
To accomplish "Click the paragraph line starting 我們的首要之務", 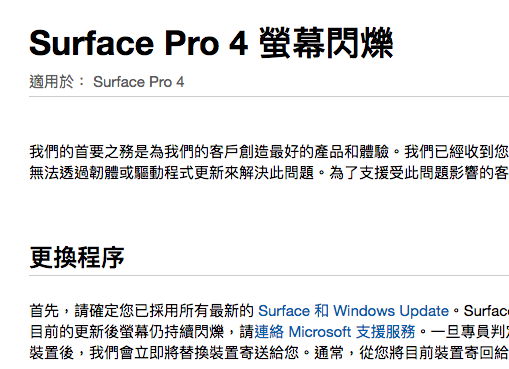I will 269,152.
